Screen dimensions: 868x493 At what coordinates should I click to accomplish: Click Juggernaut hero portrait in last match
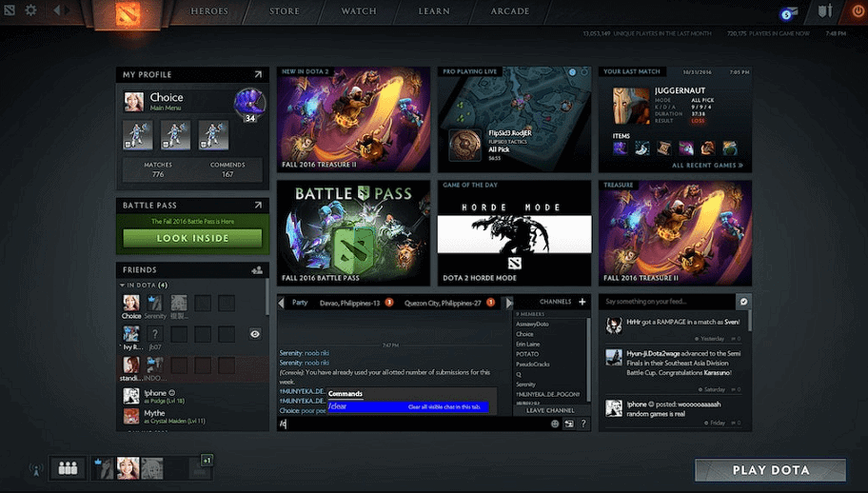click(x=631, y=106)
